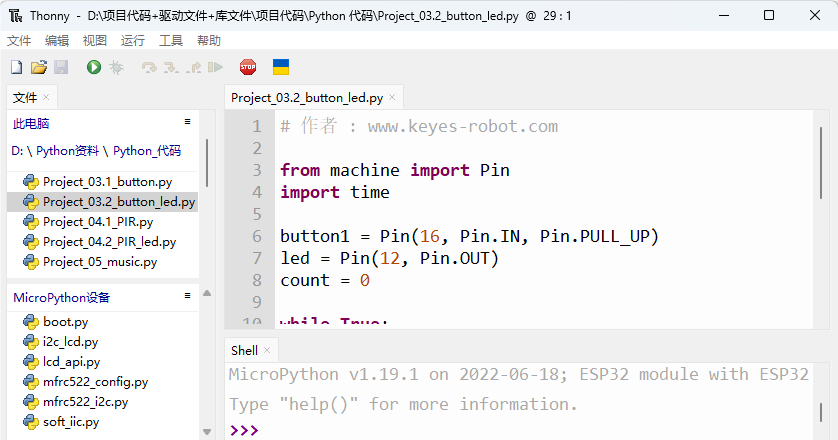Click down arrow of device file list
This screenshot has height=440, width=838.
pos(207,431)
